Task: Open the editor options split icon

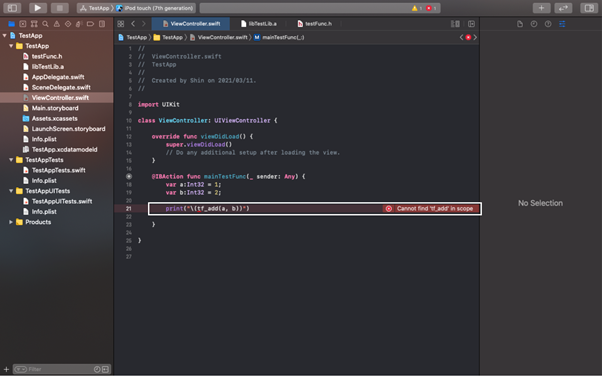Action: (455, 24)
